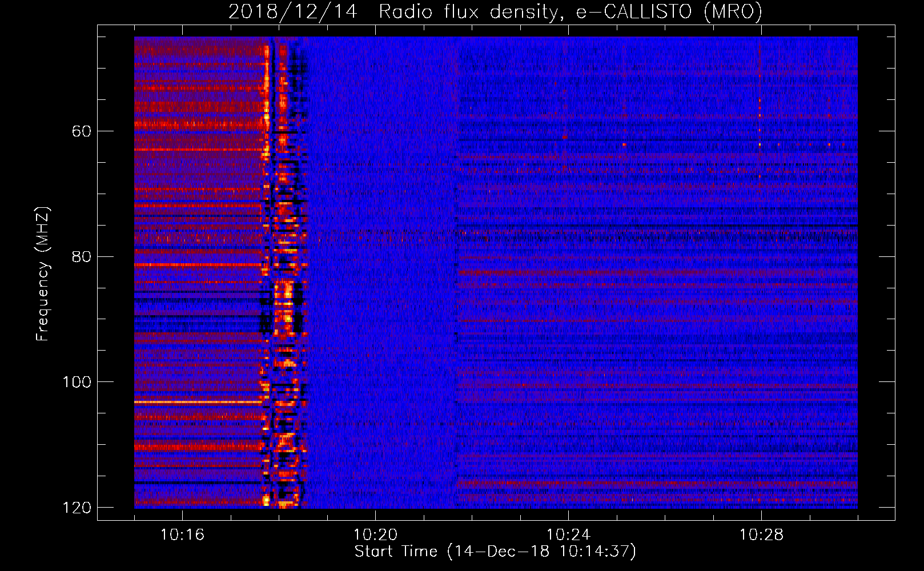Click the plot title '2018/12/14 Radio flux density'

pyautogui.click(x=495, y=11)
